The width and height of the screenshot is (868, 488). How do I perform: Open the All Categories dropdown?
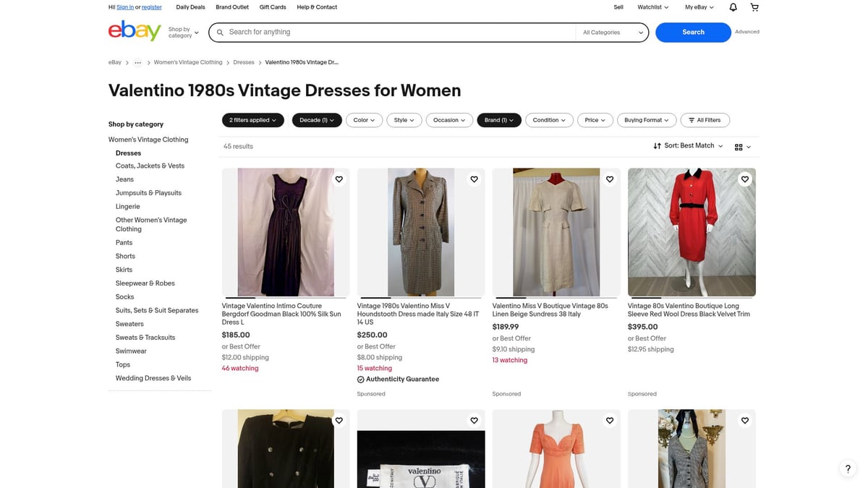point(613,33)
